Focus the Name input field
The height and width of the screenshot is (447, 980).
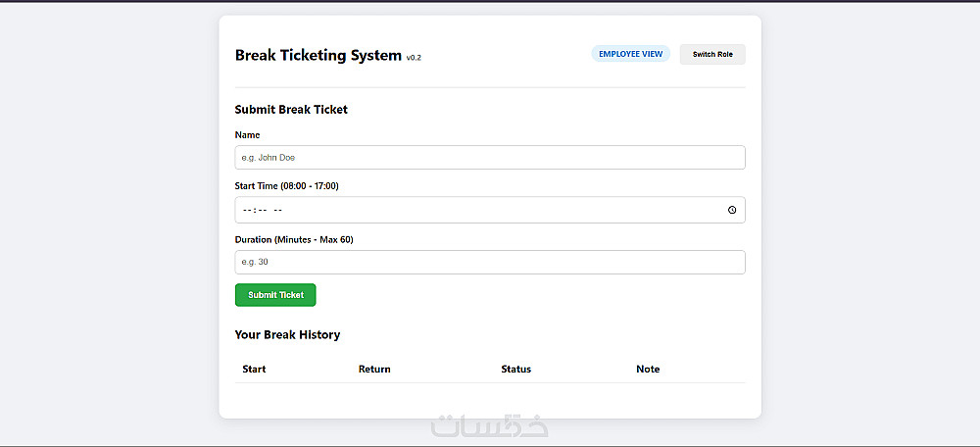pyautogui.click(x=490, y=158)
